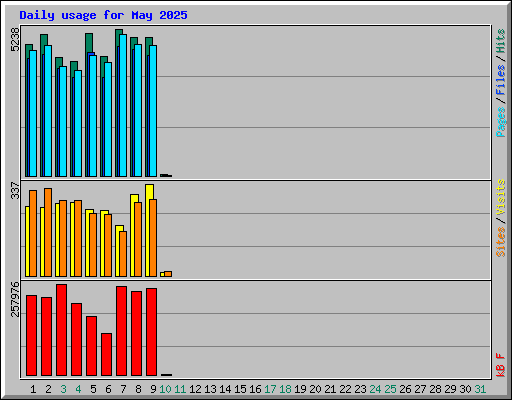The width and height of the screenshot is (512, 400).
Task: Click day 21 on the x-axis
Action: (330, 389)
